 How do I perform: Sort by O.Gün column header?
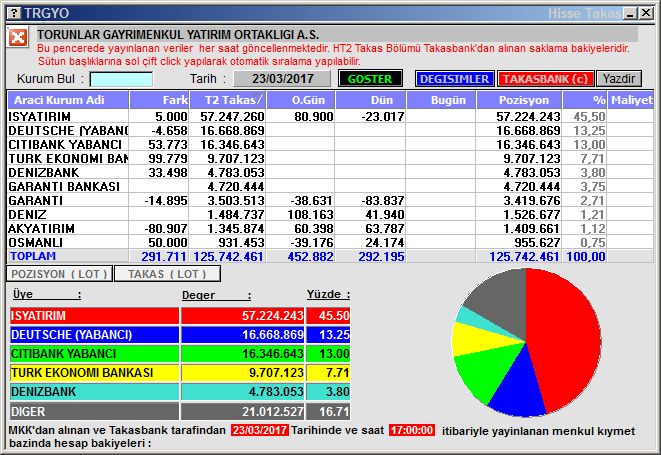pyautogui.click(x=301, y=100)
